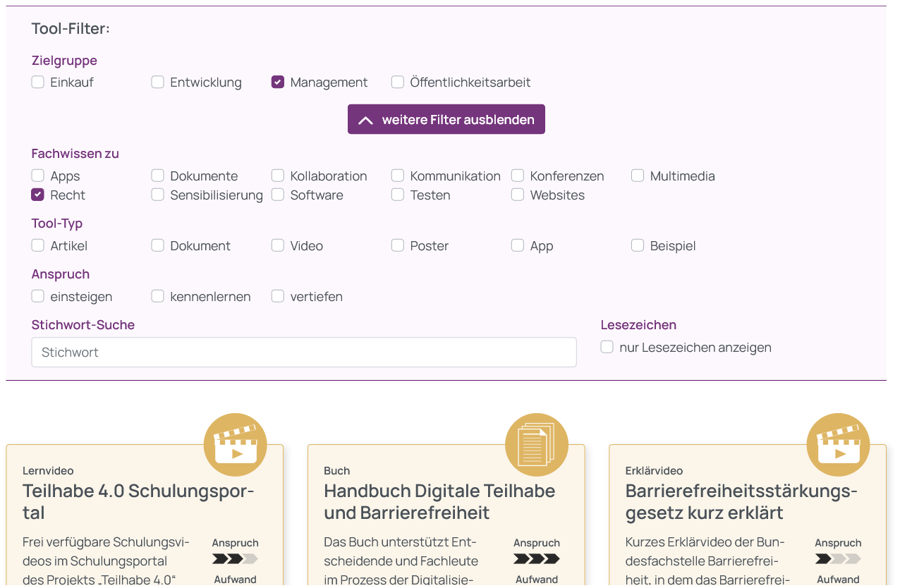Click the 'Lernvideo' label on first card
This screenshot has height=588, width=900.
[48, 470]
